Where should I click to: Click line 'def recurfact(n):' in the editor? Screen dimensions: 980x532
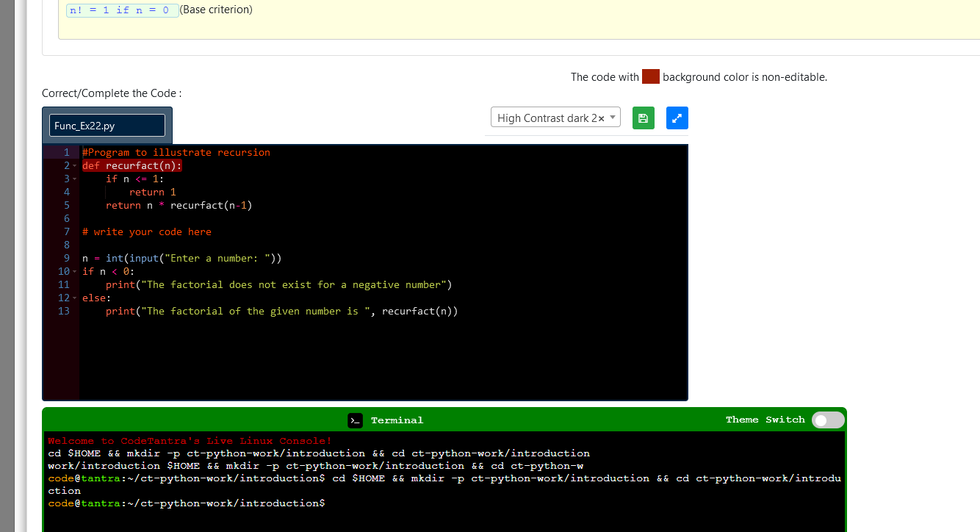[x=132, y=166]
